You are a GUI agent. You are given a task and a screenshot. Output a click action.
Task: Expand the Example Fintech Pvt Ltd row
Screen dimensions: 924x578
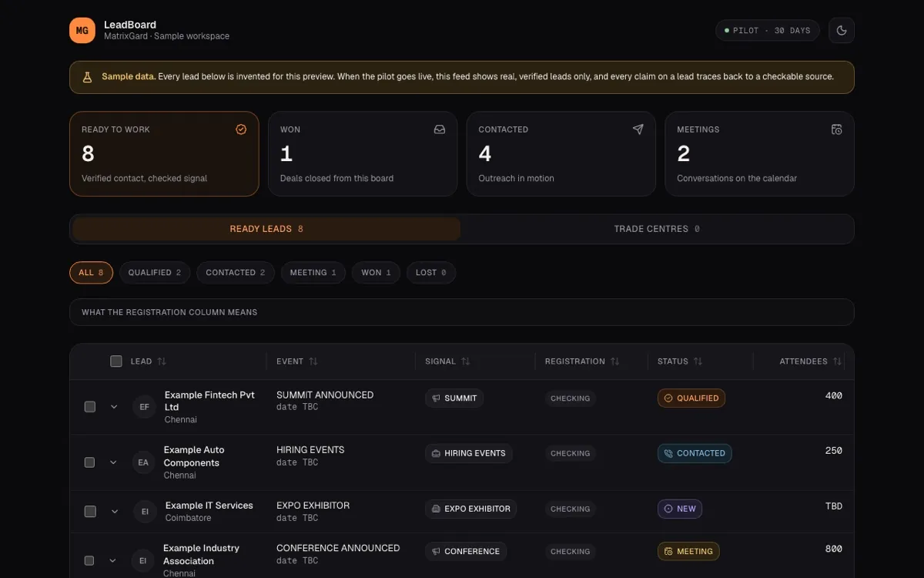click(114, 407)
